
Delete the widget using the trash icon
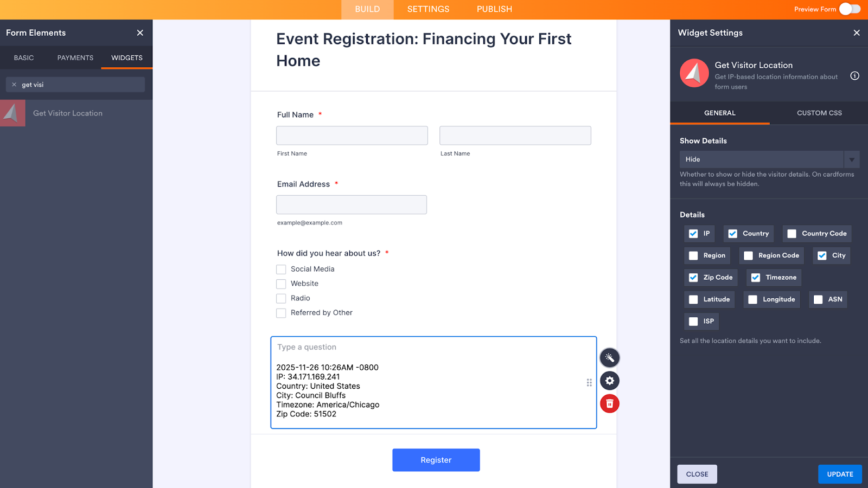coord(609,403)
